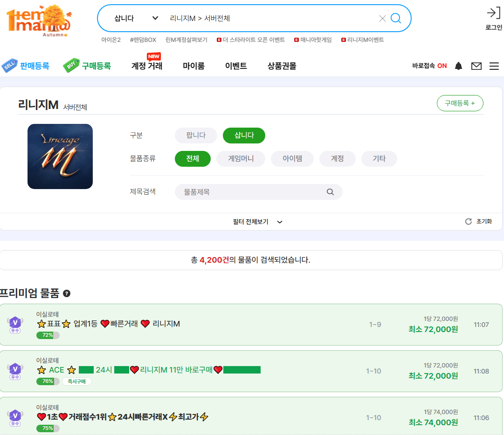Expand 필터 전체보기 filters

[x=257, y=222]
